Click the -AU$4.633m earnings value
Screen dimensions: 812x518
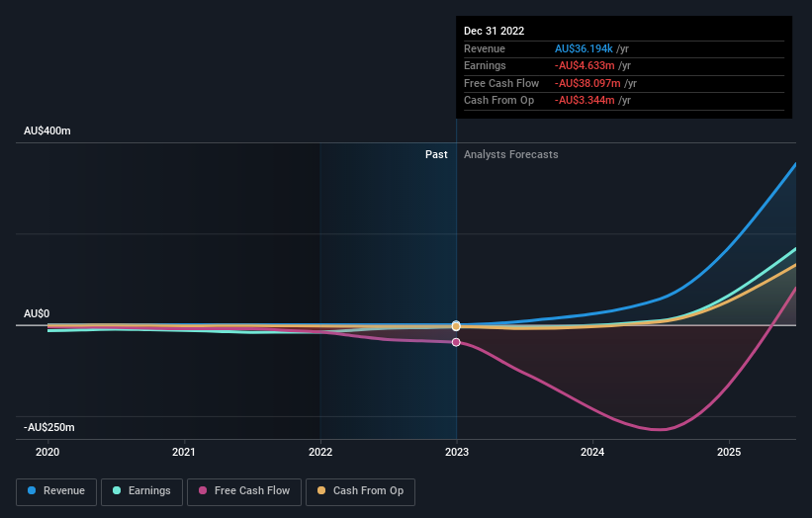[585, 65]
